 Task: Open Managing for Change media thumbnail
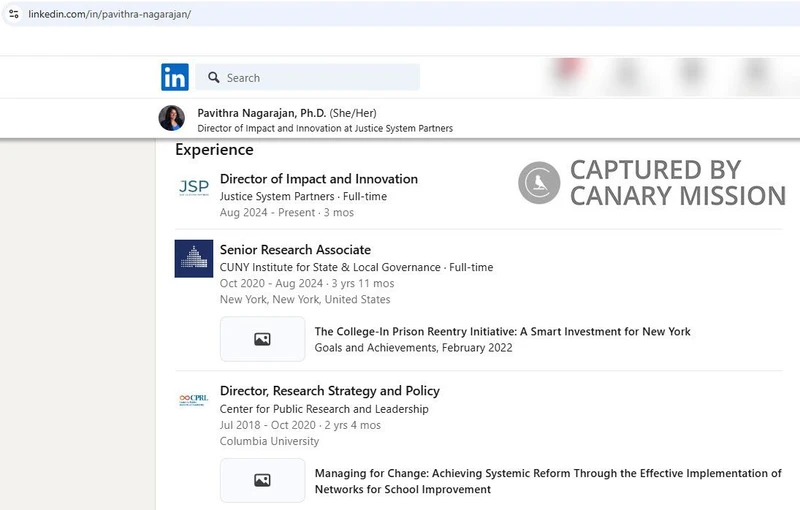coord(263,480)
